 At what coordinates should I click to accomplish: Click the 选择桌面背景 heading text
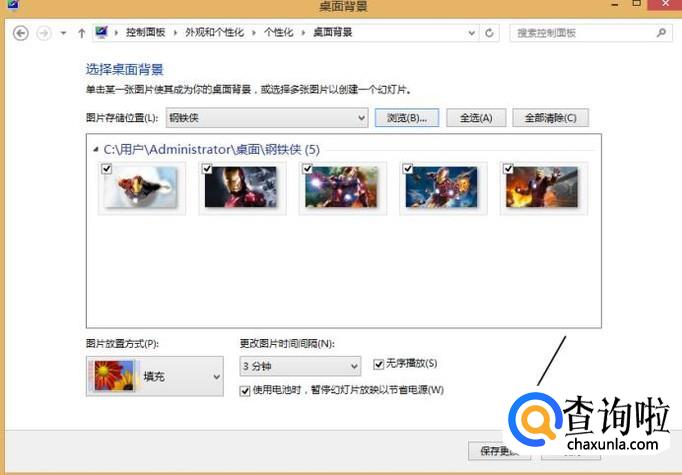click(x=125, y=70)
